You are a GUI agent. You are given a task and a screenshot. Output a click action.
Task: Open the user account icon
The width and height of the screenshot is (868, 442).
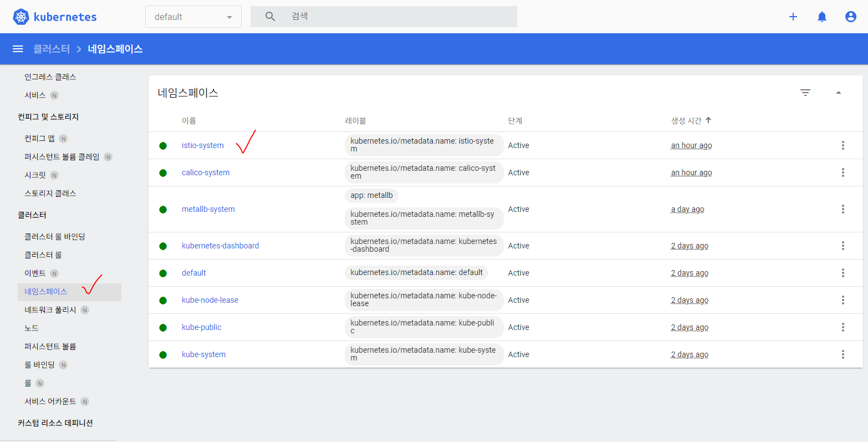coord(851,17)
